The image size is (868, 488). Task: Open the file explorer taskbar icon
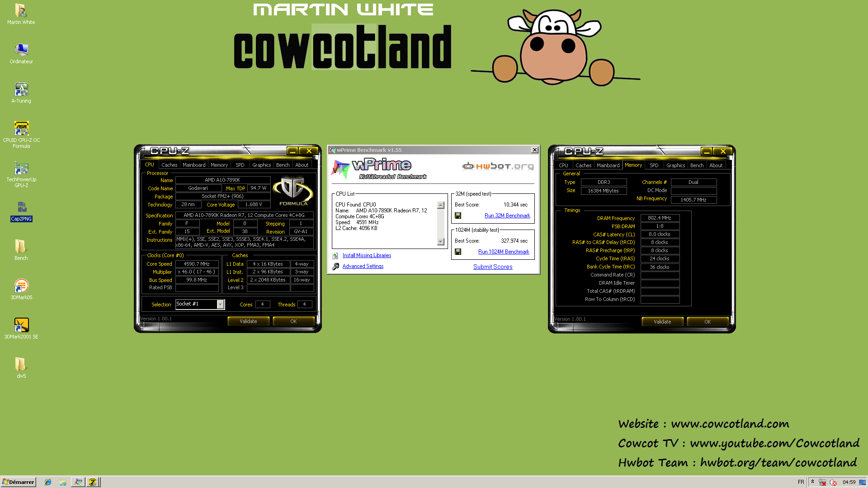63,482
